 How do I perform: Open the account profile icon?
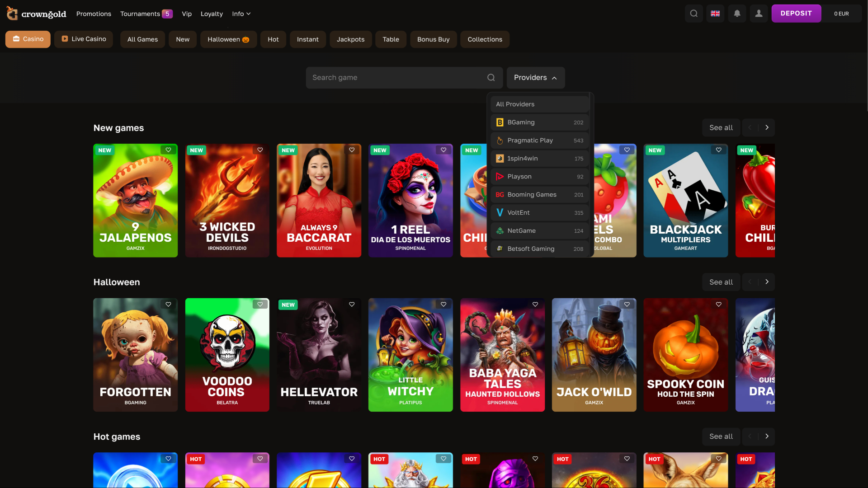click(x=759, y=14)
